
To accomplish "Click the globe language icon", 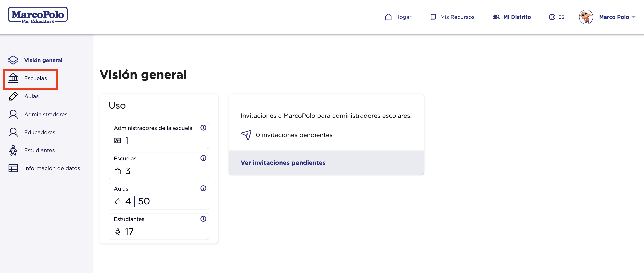I will [552, 17].
